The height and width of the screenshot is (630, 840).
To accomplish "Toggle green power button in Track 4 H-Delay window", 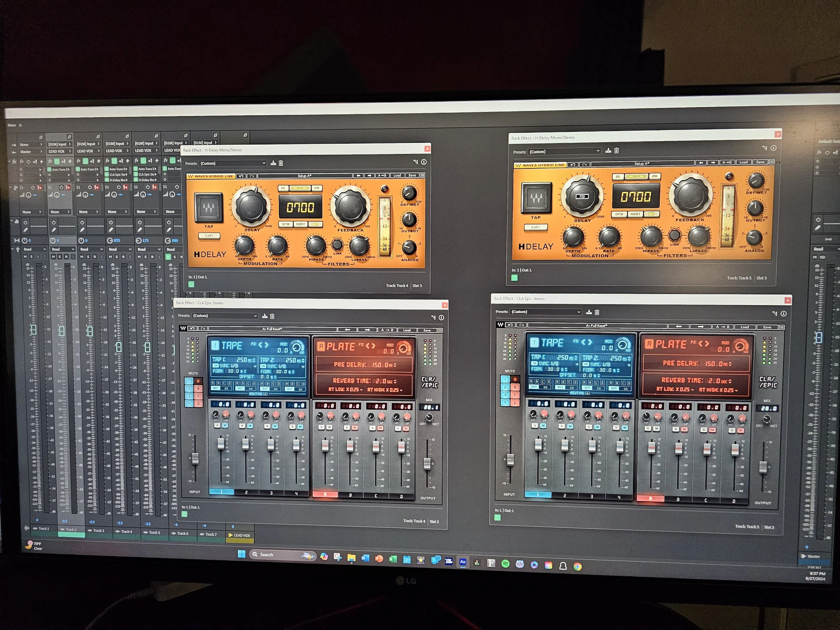I will pos(191,284).
